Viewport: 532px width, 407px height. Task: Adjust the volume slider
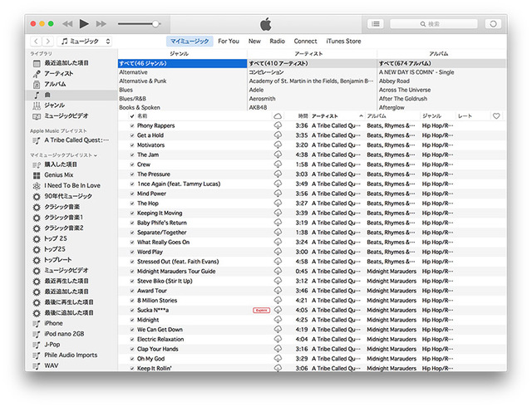pos(155,24)
